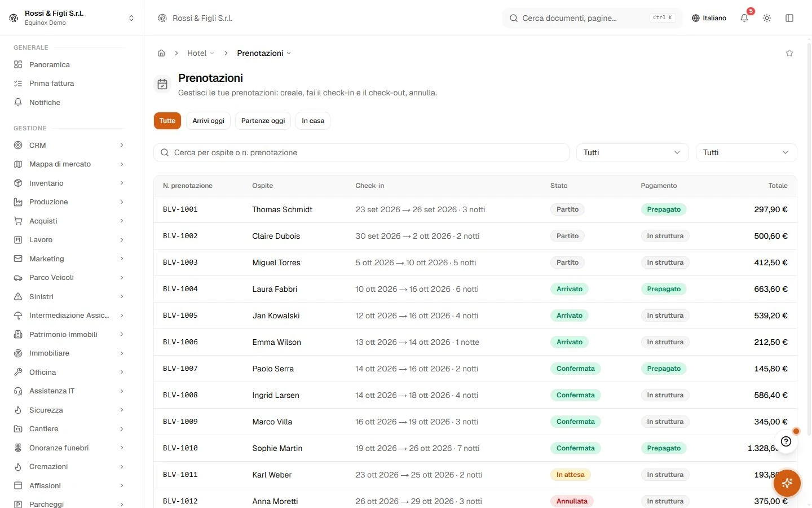812x508 pixels.
Task: Open the first Tutti filter dropdown
Action: pos(632,152)
